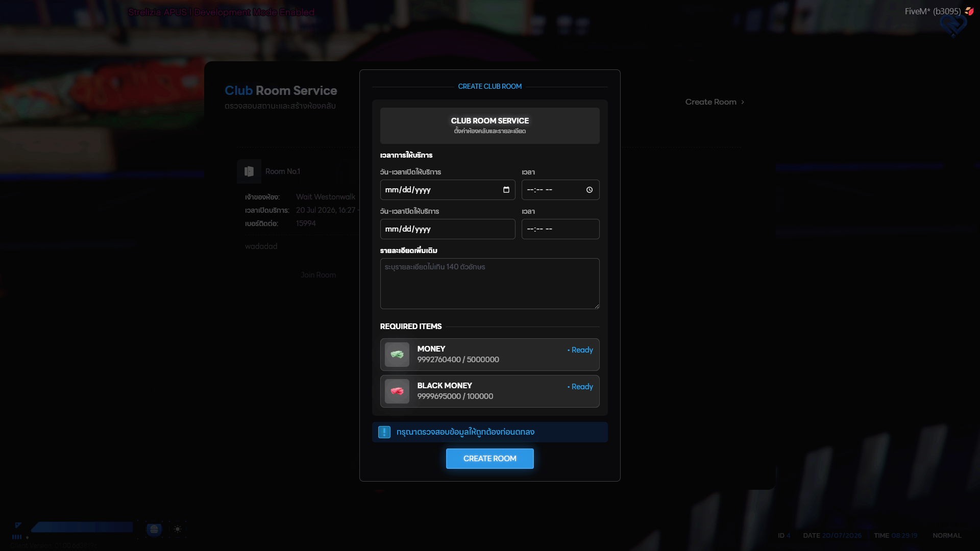Click the CREATE ROOM button

(x=490, y=459)
